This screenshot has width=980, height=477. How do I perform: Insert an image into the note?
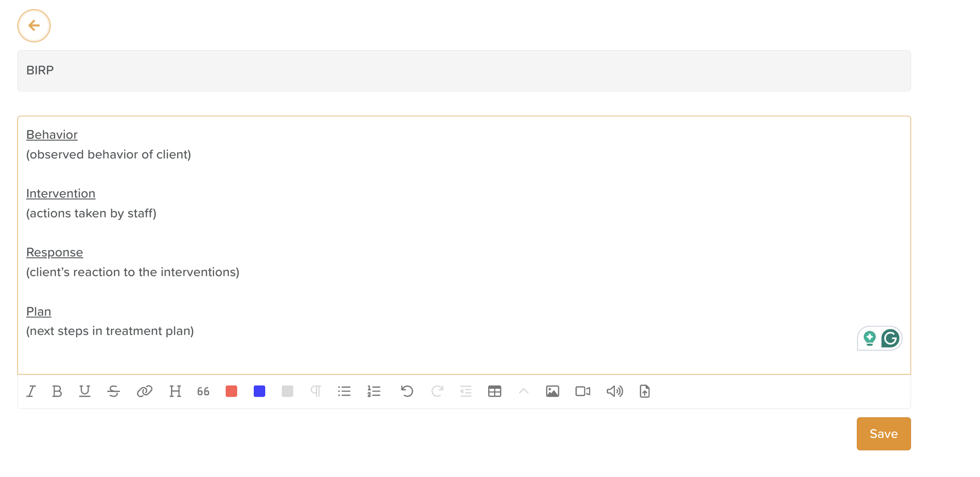553,392
